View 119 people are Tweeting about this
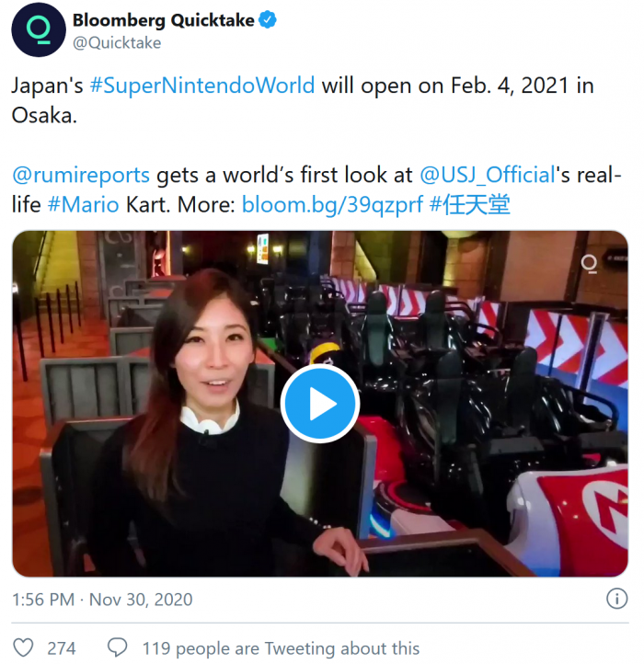The image size is (644, 664). [x=281, y=648]
